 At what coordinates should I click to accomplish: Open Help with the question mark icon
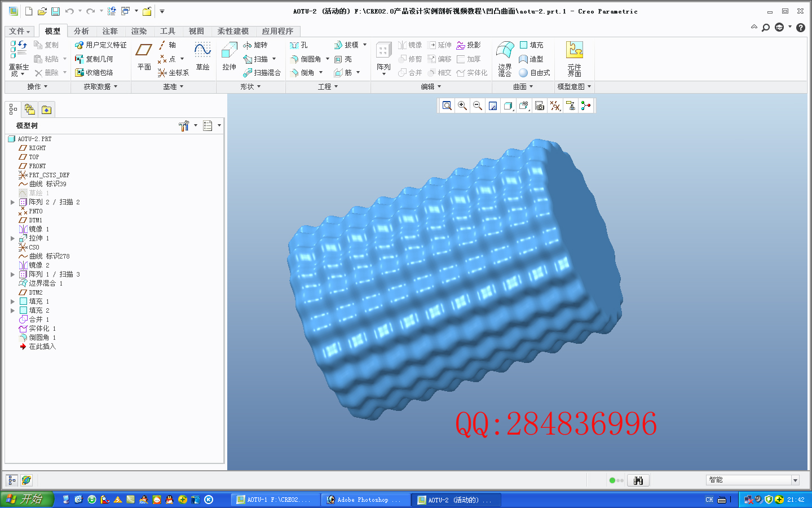pyautogui.click(x=800, y=27)
